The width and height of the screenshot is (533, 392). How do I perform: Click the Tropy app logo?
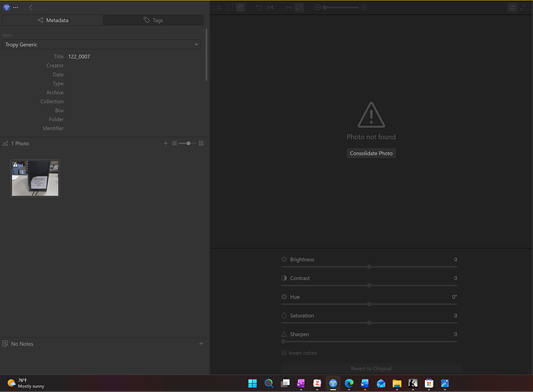click(6, 7)
